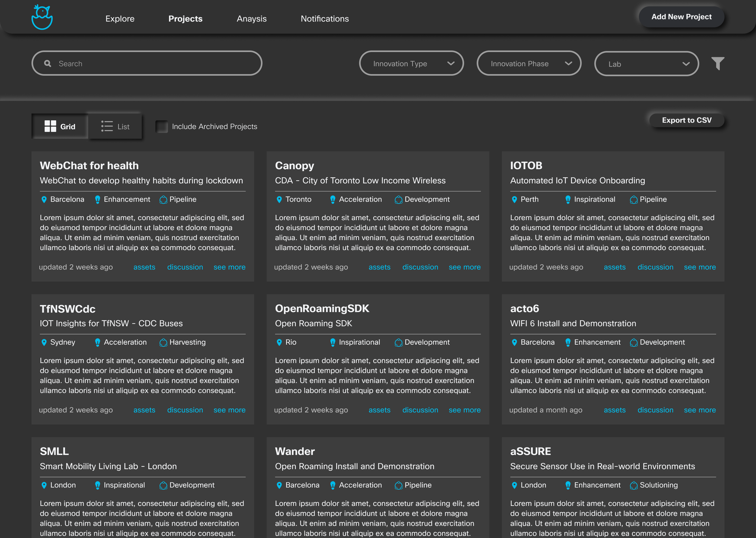Focus the Search input field
The image size is (756, 538).
155,63
